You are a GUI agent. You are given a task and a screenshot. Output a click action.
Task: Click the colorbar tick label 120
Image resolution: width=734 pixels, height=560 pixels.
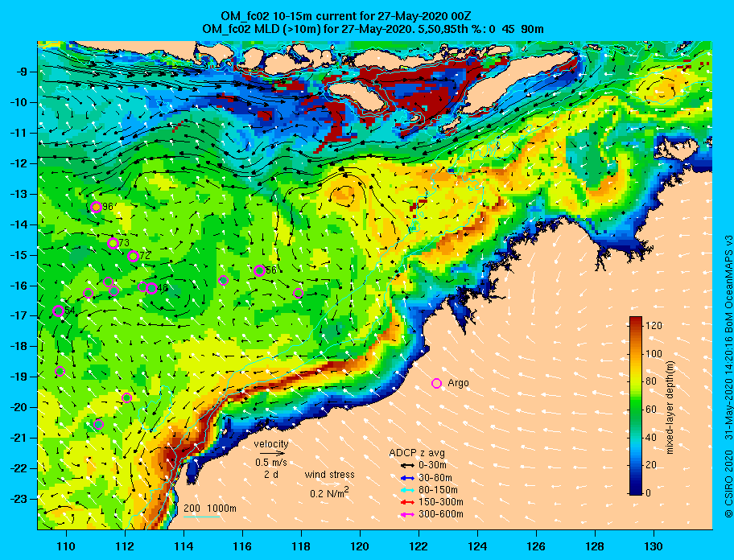(x=654, y=326)
